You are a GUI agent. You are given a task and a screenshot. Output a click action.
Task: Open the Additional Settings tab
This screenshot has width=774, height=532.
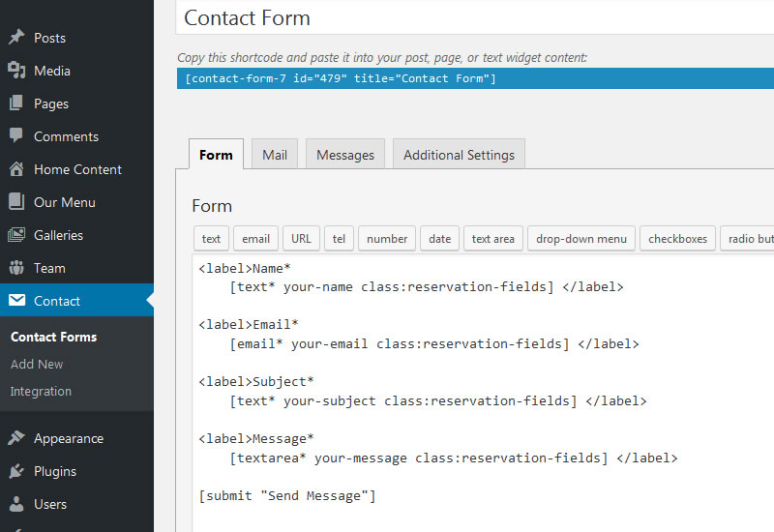pyautogui.click(x=459, y=155)
